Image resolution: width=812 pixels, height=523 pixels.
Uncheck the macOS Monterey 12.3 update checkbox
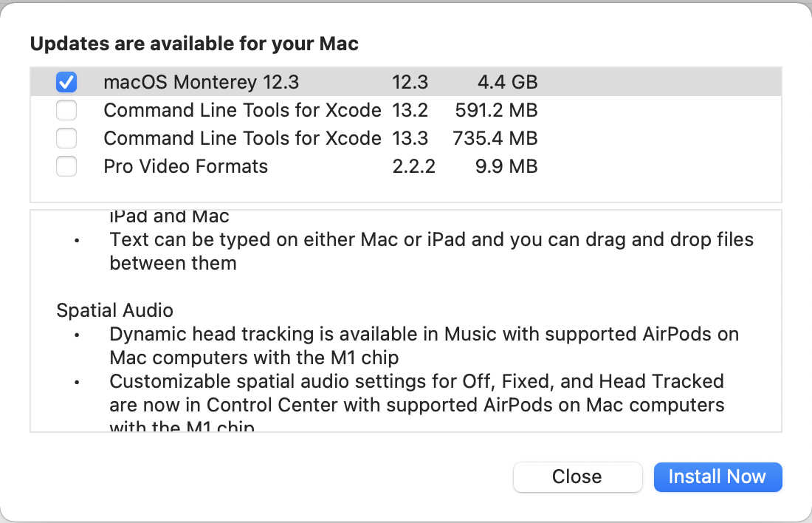(66, 82)
